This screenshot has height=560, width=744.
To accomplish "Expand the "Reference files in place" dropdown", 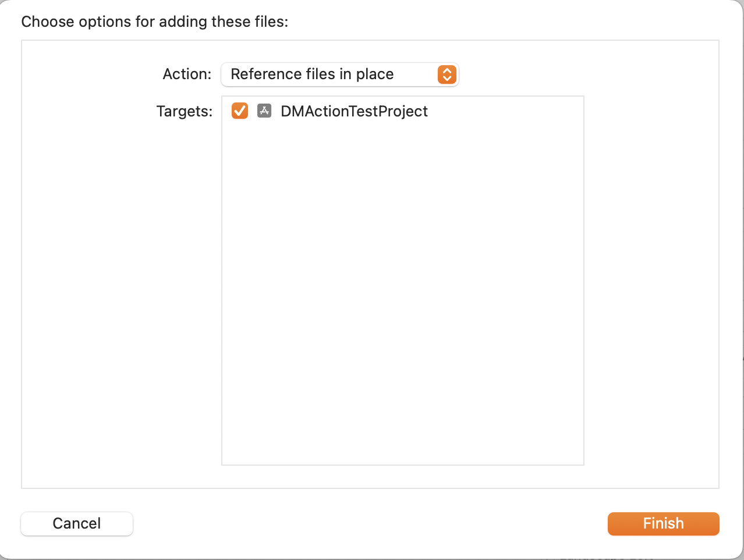I will click(x=340, y=75).
